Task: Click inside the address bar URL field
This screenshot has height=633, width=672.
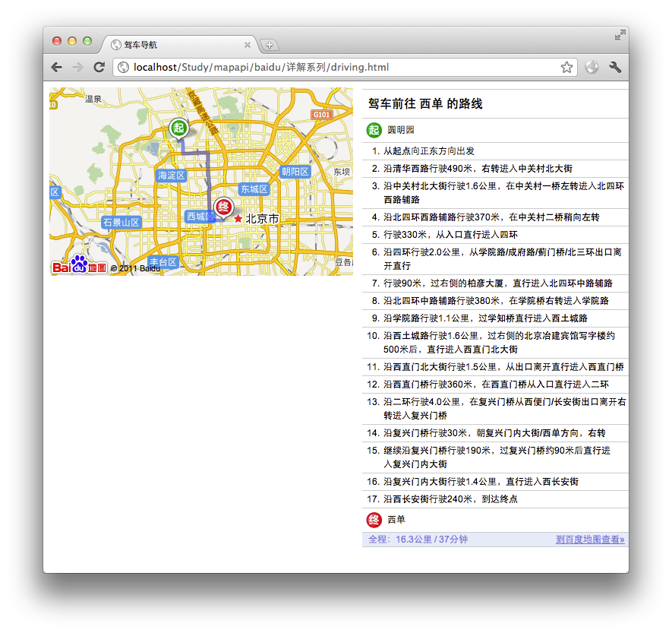Action: (304, 67)
